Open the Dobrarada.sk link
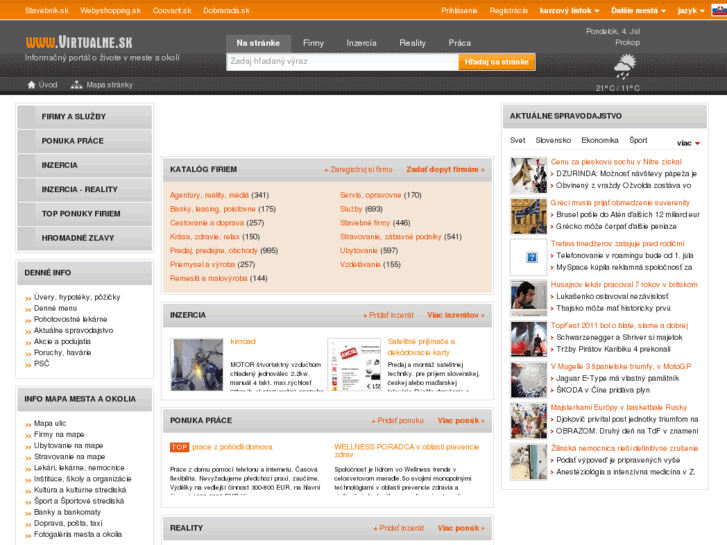The width and height of the screenshot is (727, 545). point(226,10)
